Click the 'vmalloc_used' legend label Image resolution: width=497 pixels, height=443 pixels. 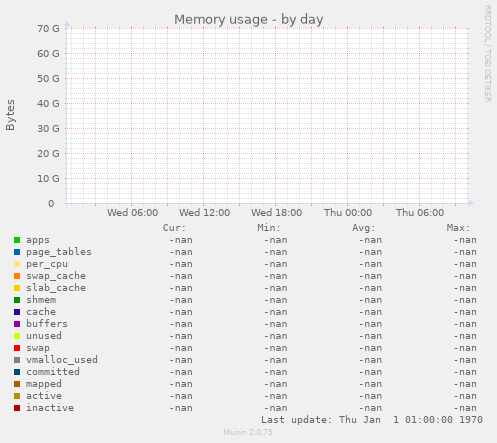[x=62, y=360]
